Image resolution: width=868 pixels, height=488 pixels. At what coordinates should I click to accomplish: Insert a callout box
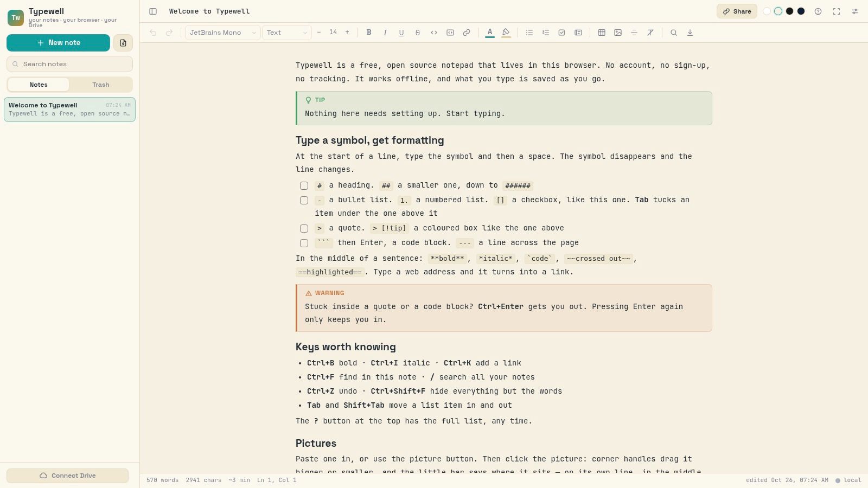pyautogui.click(x=578, y=33)
